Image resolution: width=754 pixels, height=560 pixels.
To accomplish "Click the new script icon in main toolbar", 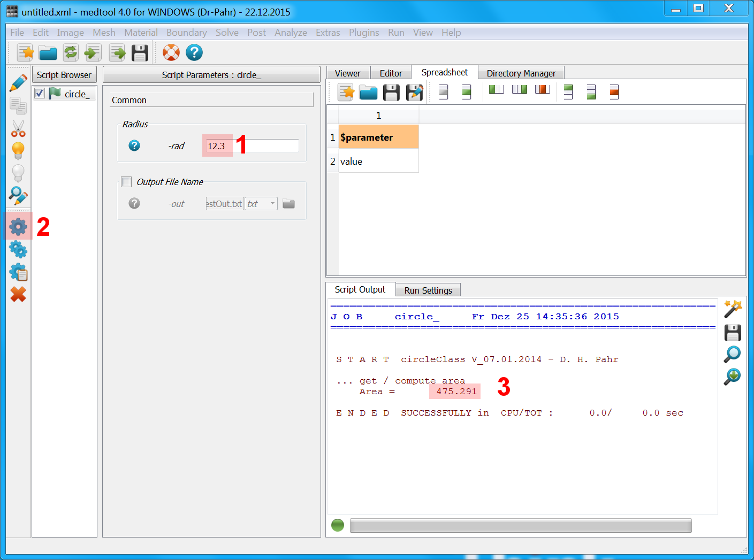I will coord(25,52).
